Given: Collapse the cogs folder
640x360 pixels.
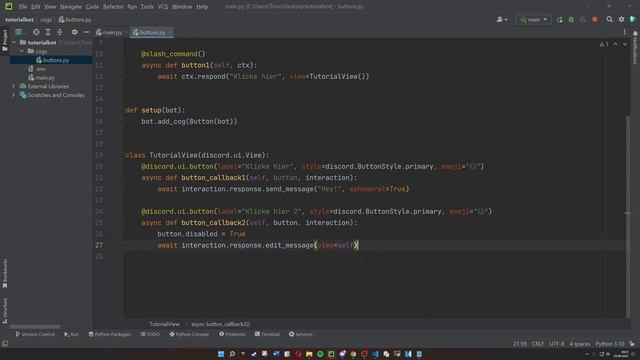Looking at the screenshot, I should click(22, 51).
